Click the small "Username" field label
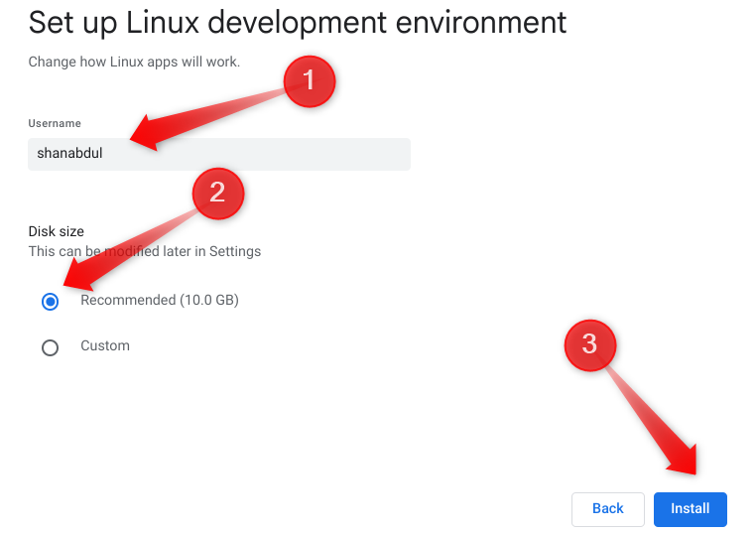The height and width of the screenshot is (533, 756). pos(55,124)
